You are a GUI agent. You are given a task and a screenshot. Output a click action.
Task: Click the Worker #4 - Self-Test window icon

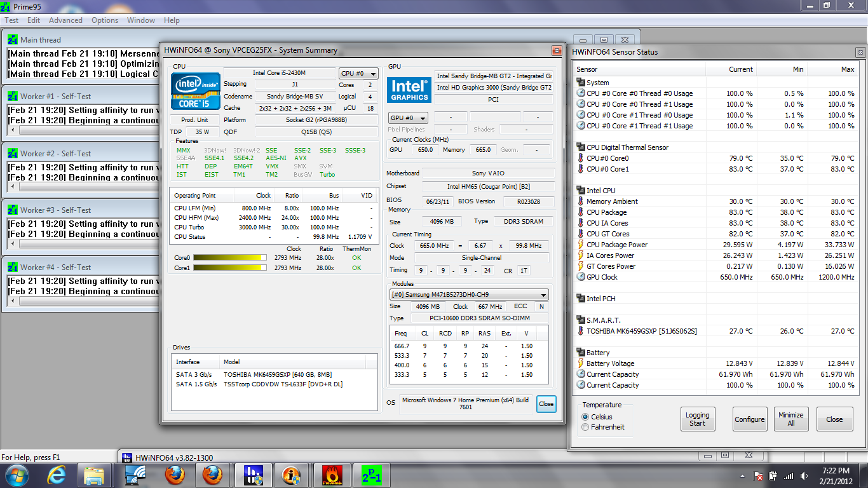[13, 267]
